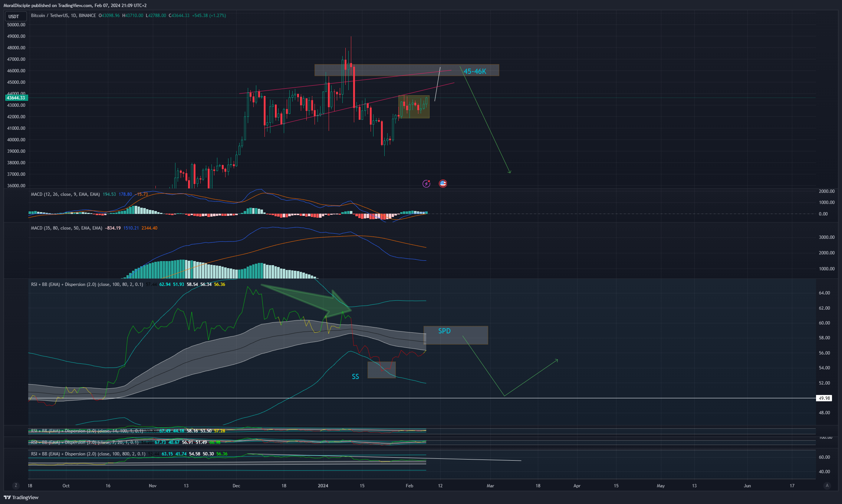Click the 45-46K annotation text
842x504 pixels.
[475, 71]
